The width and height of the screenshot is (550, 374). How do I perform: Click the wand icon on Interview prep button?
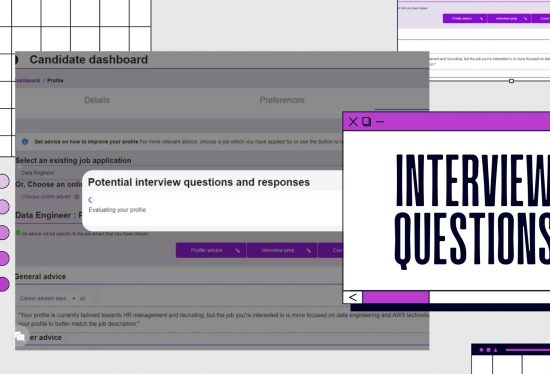[x=308, y=250]
